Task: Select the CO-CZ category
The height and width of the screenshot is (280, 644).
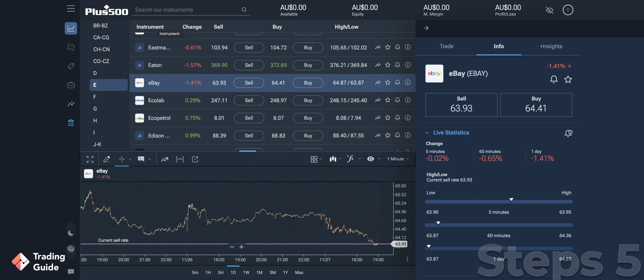Action: point(101,61)
